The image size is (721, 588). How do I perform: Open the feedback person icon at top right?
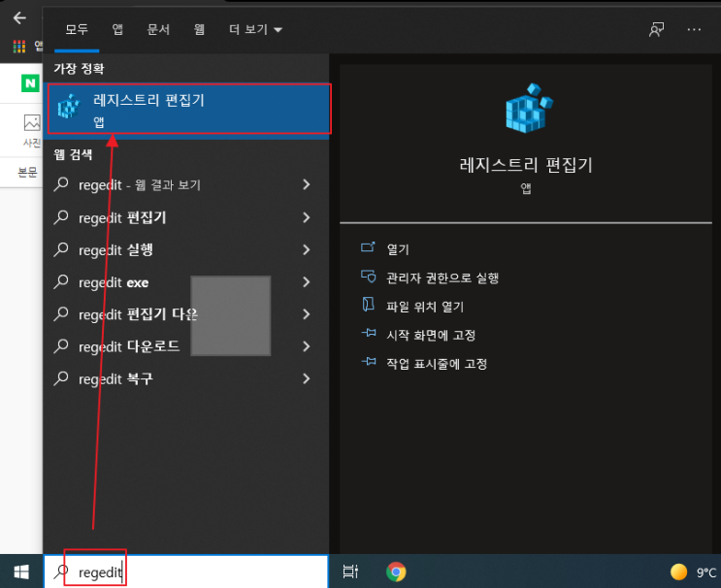click(656, 29)
